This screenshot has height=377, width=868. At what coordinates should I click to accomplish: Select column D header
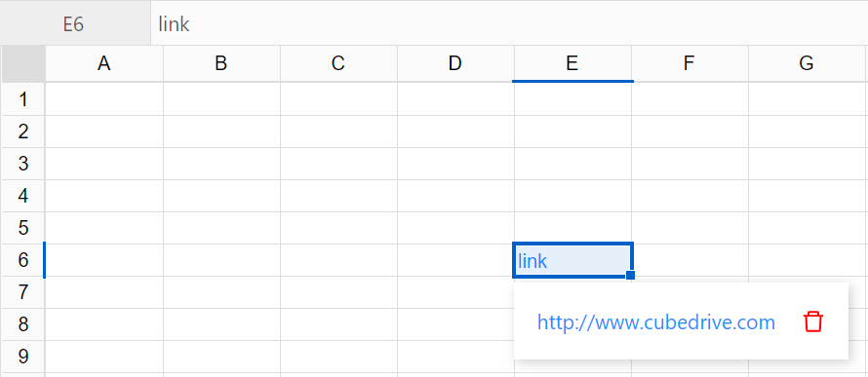455,64
